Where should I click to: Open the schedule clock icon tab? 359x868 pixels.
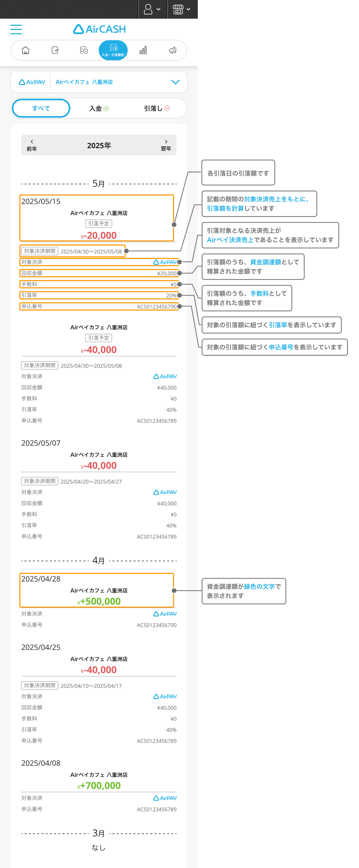point(84,50)
